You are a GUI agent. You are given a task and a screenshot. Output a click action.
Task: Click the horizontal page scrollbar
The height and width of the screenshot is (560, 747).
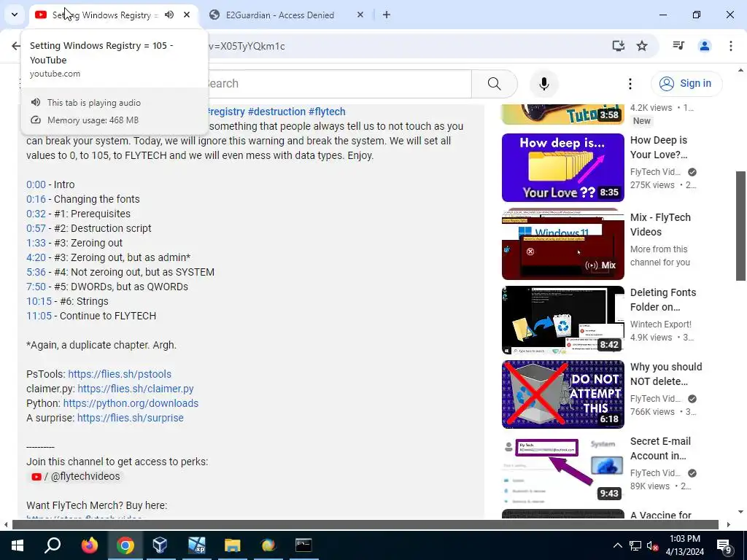(x=365, y=525)
